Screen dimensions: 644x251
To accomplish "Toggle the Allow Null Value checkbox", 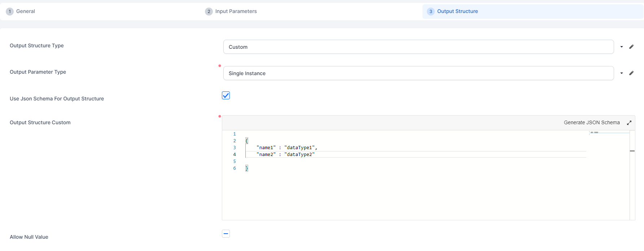I will coord(226,234).
